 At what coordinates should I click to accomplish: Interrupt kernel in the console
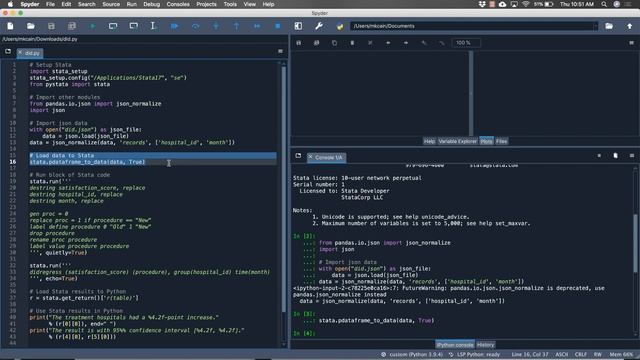click(x=599, y=156)
